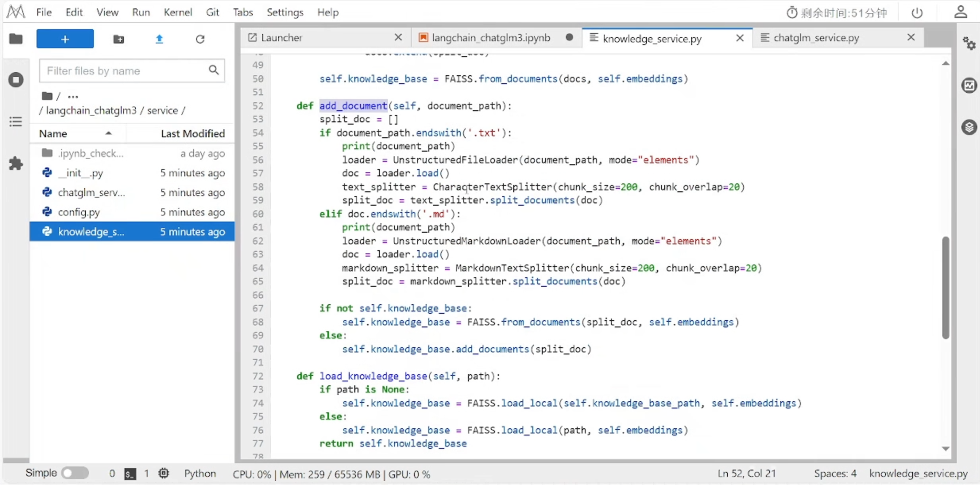The width and height of the screenshot is (980, 485).
Task: Click the power shutdown icon
Action: pyautogui.click(x=917, y=13)
